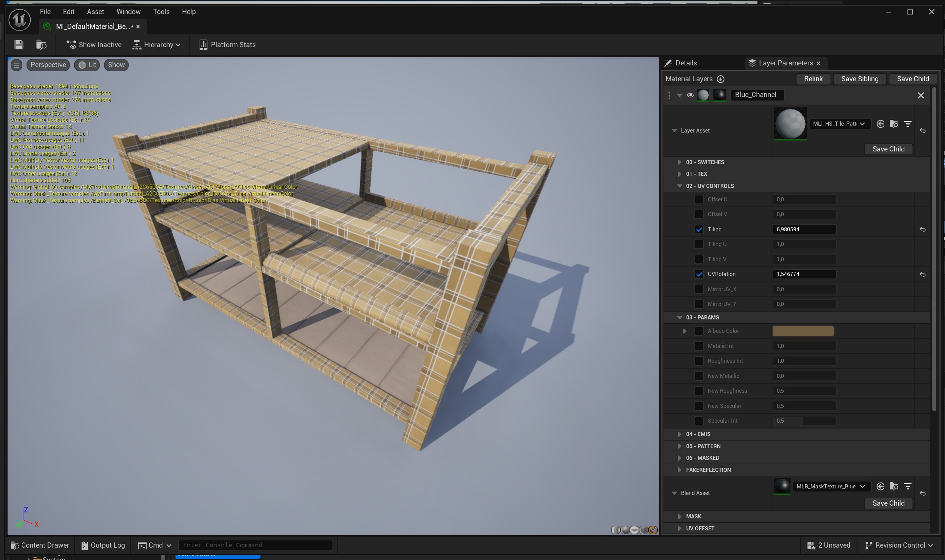This screenshot has width=945, height=560.
Task: Expand the Albedo Color channels
Action: pos(685,331)
